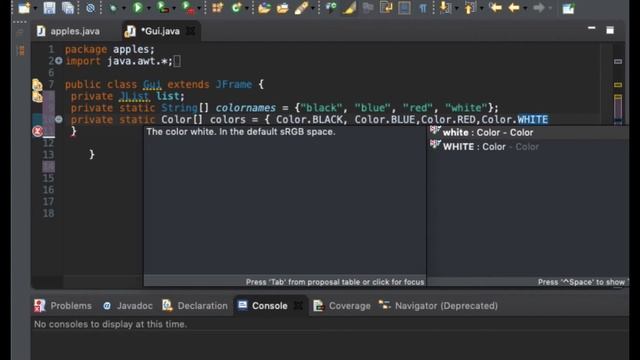Close the Console view tab
The image size is (640, 360).
click(299, 306)
